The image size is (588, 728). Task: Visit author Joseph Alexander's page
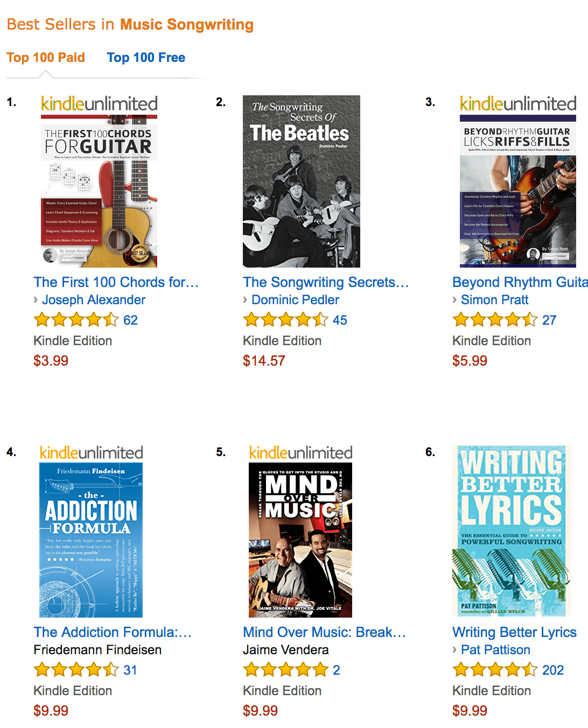[x=94, y=300]
